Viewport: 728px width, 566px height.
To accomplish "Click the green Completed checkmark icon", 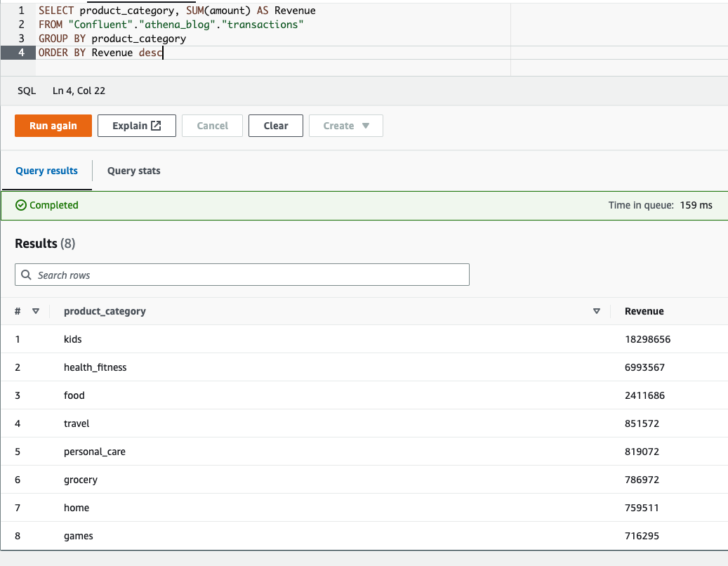I will tap(20, 204).
